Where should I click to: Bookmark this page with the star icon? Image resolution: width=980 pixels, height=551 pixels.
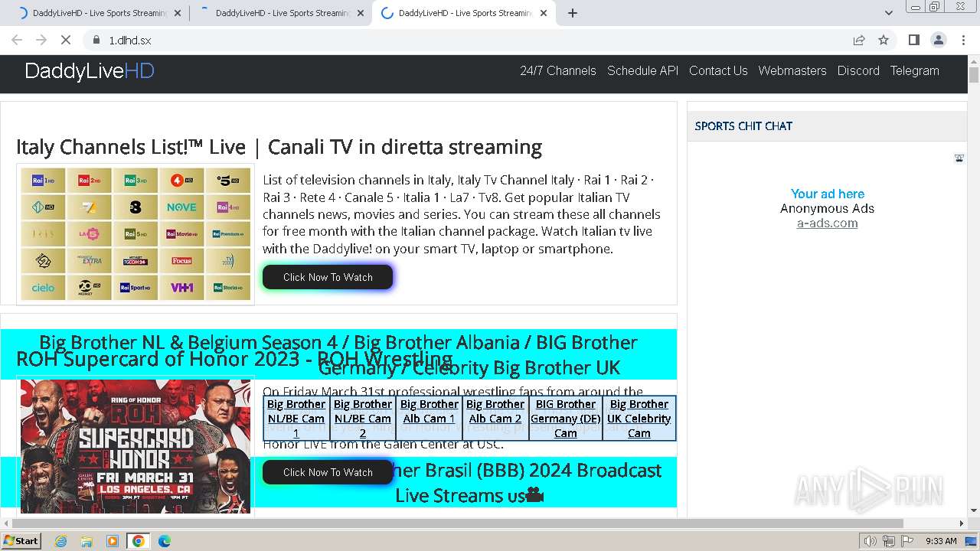(x=884, y=40)
